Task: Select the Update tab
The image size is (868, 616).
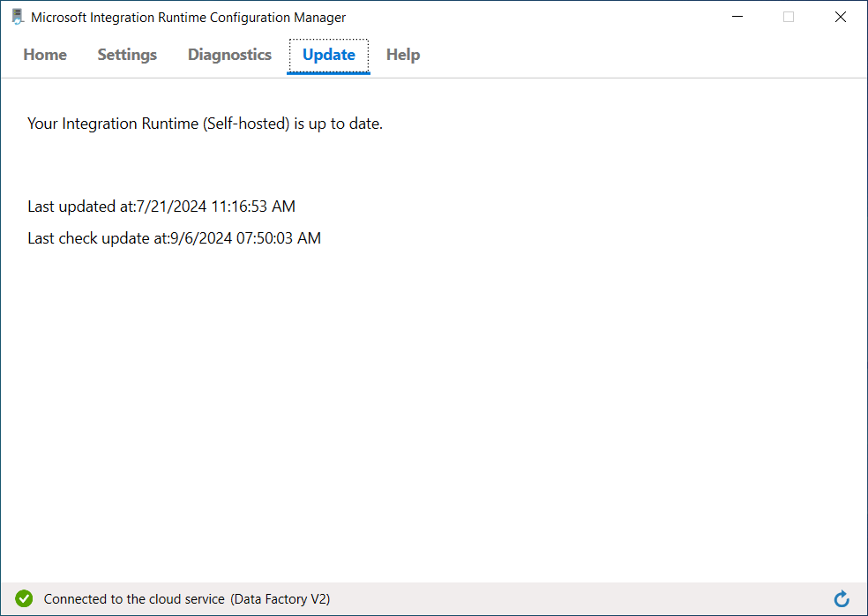Action: pyautogui.click(x=329, y=56)
